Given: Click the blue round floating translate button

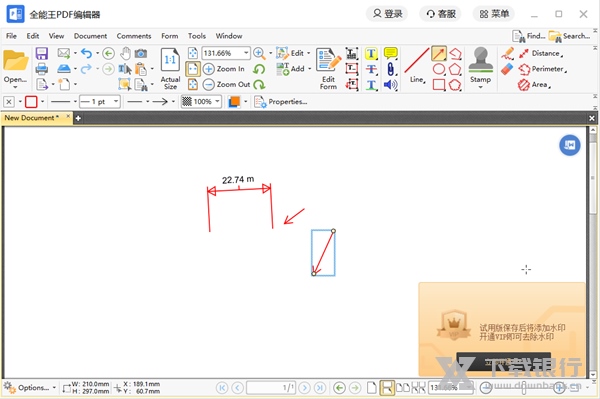Looking at the screenshot, I should click(570, 145).
